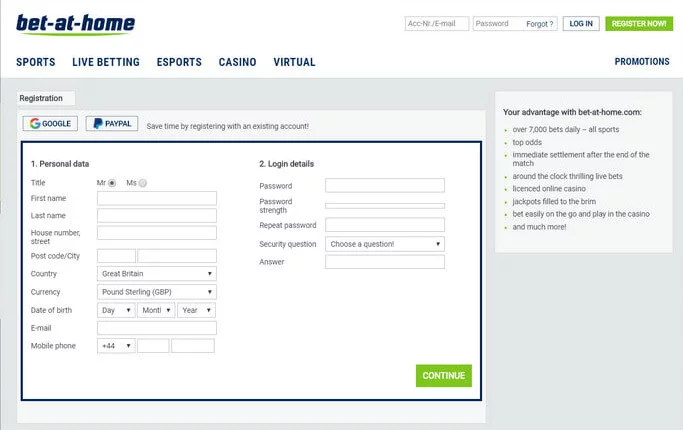The width and height of the screenshot is (683, 430).
Task: Click 'Save time by registering' text
Action: point(227,126)
